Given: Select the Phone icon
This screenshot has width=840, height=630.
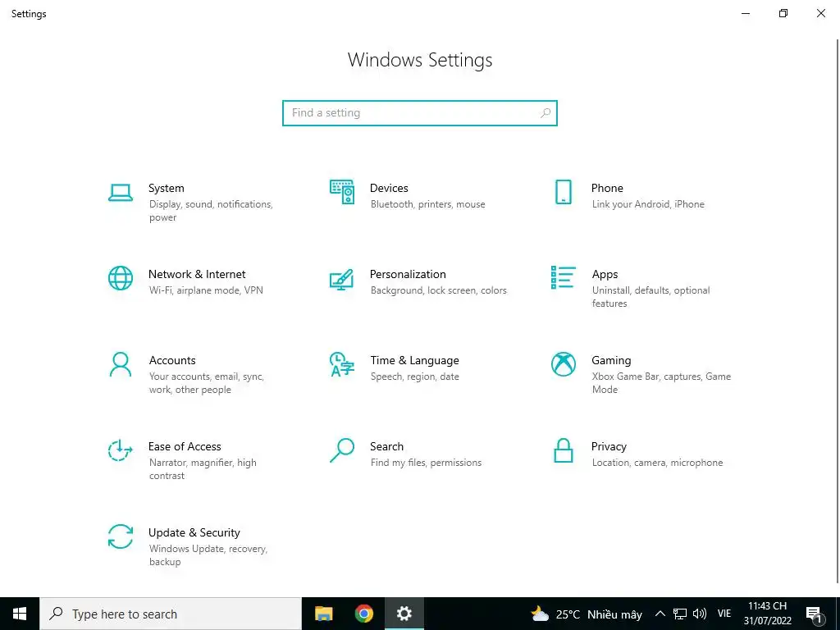Looking at the screenshot, I should coord(563,192).
